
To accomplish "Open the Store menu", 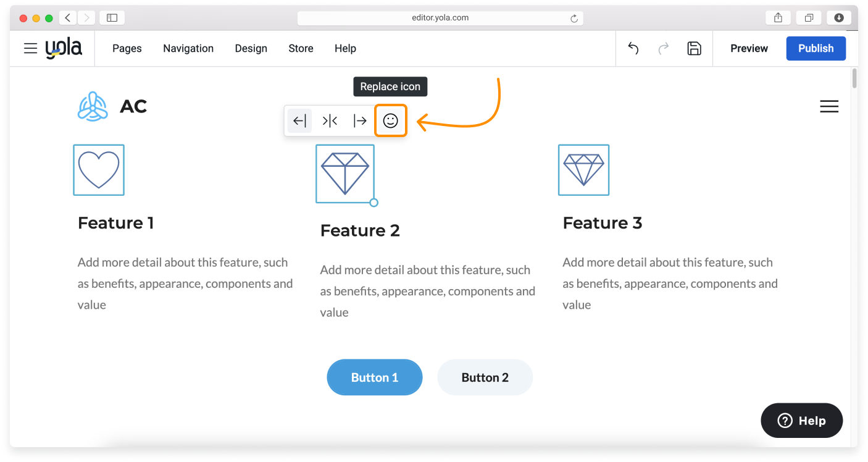I will (x=301, y=48).
